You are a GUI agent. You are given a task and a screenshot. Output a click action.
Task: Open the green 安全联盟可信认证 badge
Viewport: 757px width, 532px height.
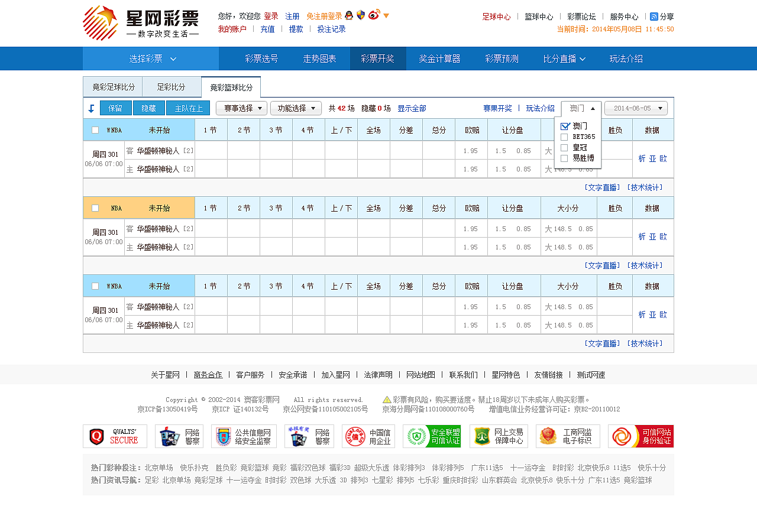[432, 436]
